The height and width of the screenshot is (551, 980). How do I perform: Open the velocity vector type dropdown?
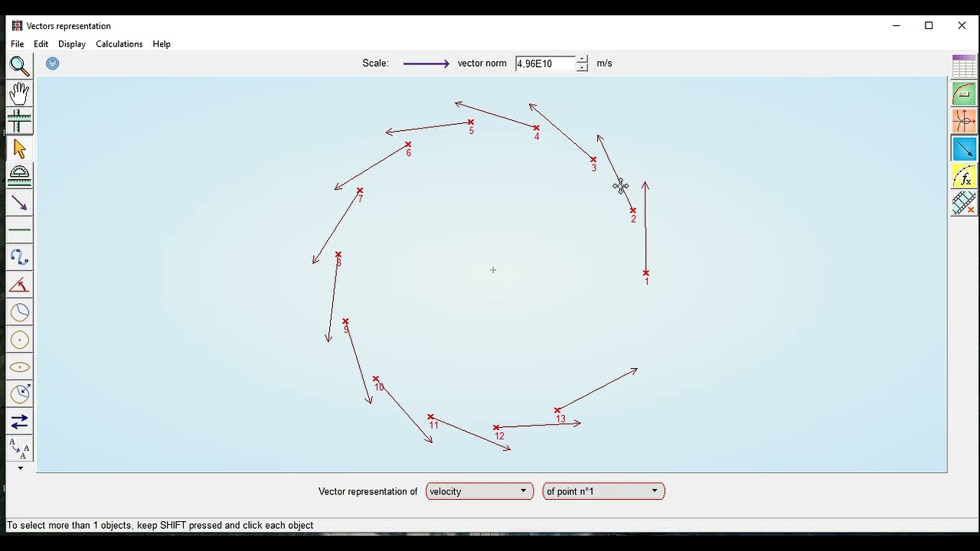tap(479, 491)
